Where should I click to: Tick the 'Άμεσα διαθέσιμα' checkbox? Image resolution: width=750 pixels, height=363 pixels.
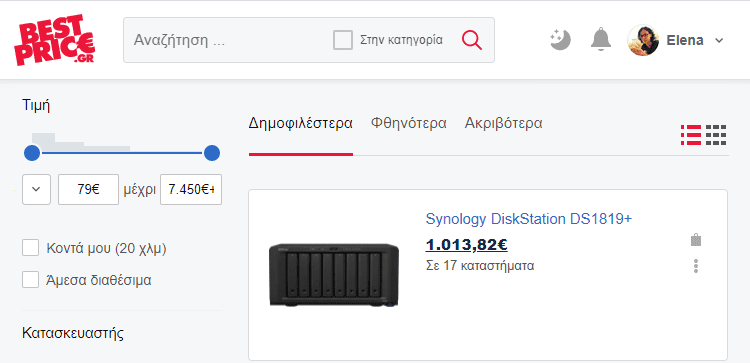(31, 280)
